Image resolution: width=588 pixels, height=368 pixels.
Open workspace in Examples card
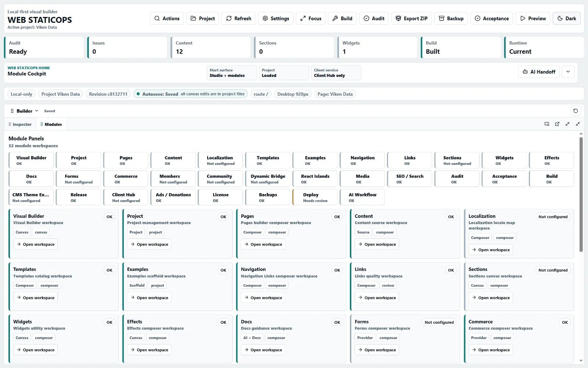[x=149, y=298]
